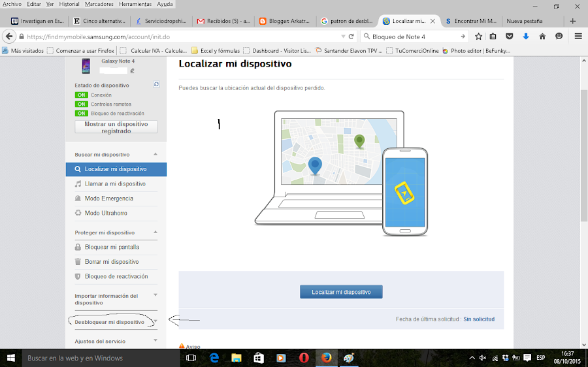Open Photo editor BeFunky bookmark
The width and height of the screenshot is (588, 367).
(x=476, y=50)
